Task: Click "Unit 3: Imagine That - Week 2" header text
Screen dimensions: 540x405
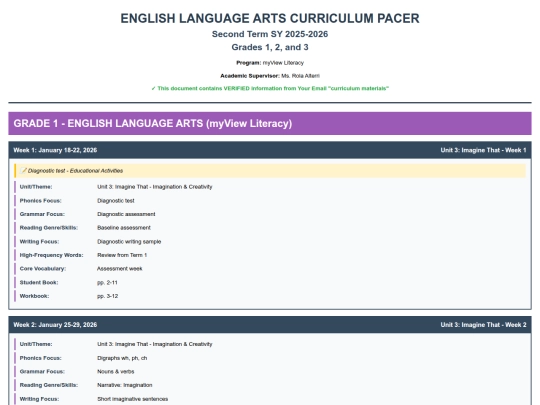Action: tap(483, 325)
